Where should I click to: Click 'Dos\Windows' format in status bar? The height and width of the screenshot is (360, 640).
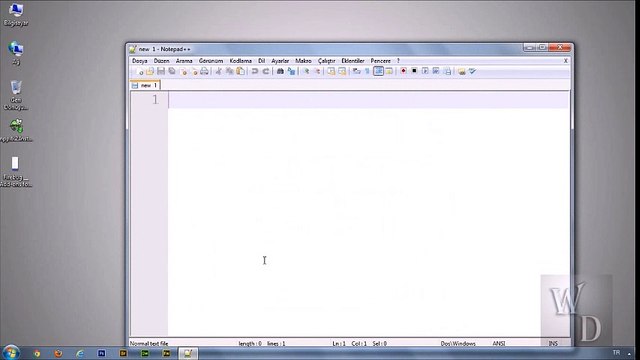pos(458,344)
